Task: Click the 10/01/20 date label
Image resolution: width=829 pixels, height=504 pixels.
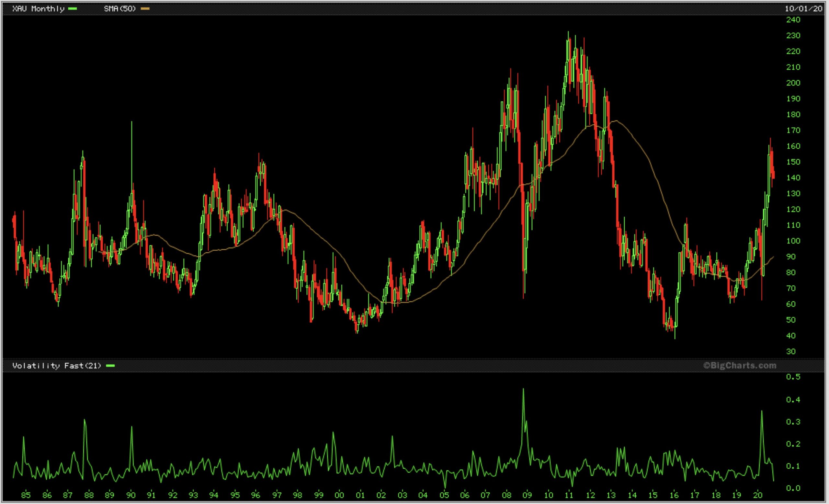Action: 803,9
